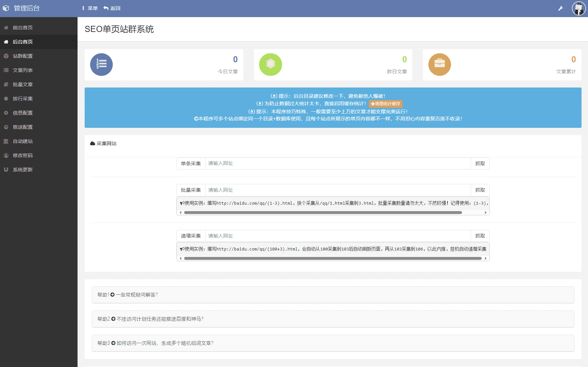Click the cube logo next to 管理后台
The width and height of the screenshot is (588, 367).
pos(6,8)
